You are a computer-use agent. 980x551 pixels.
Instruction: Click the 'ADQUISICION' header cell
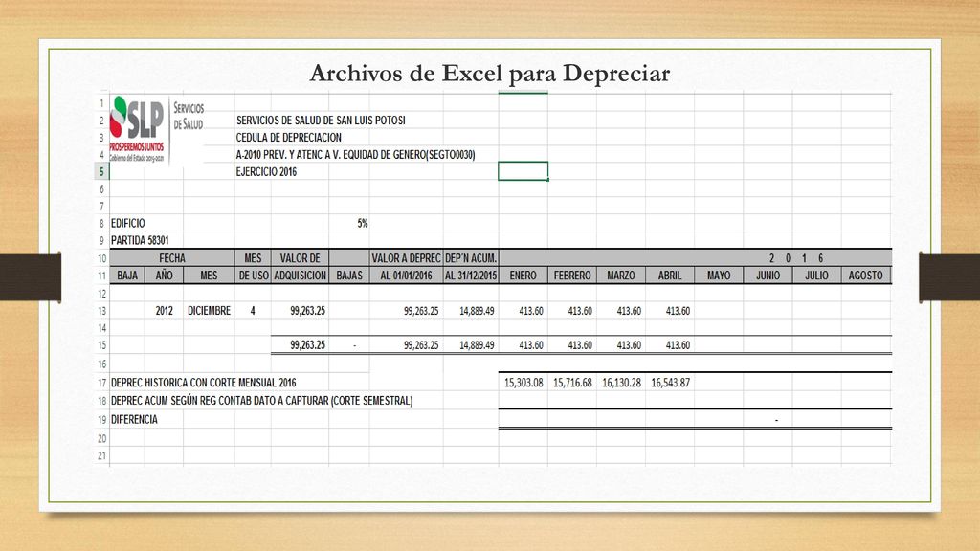(300, 275)
